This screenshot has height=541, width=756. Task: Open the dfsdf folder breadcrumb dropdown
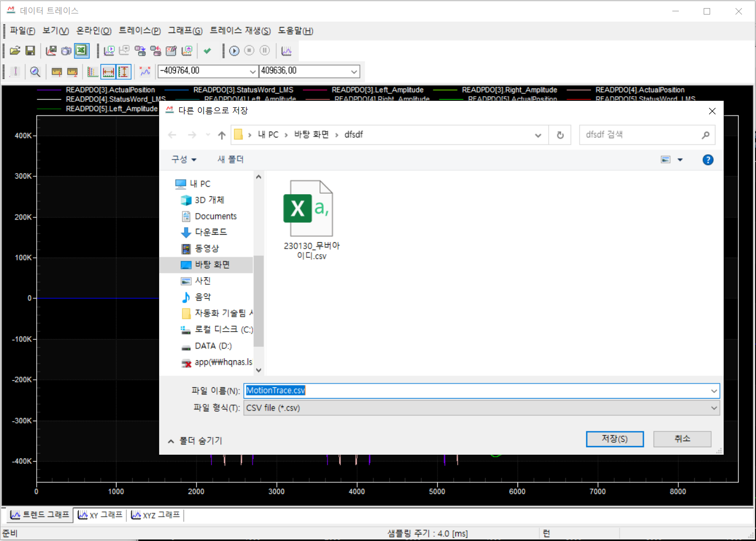(537, 135)
